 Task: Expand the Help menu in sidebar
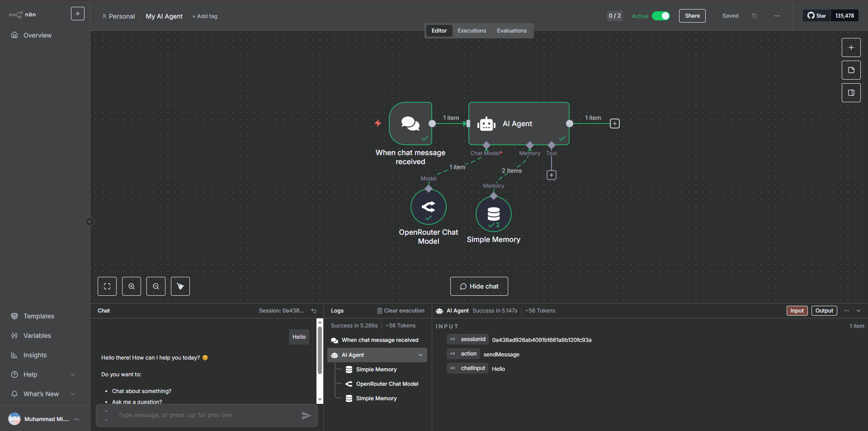[73, 374]
